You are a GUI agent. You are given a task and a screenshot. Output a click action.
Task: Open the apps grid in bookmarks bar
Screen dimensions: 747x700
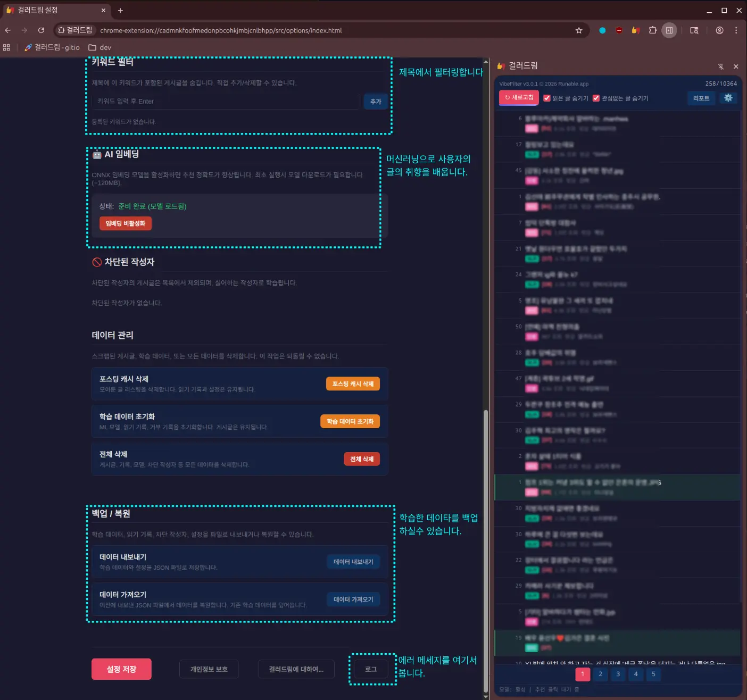point(7,47)
